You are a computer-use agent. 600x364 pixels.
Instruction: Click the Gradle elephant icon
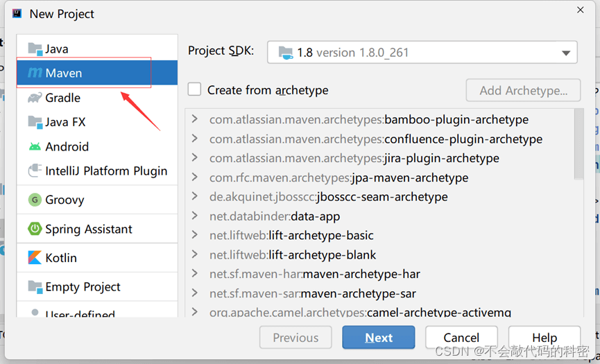[35, 98]
